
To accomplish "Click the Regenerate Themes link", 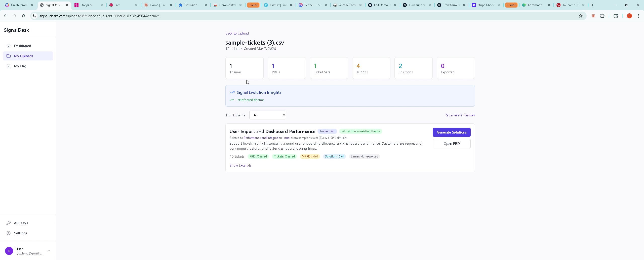I will pos(460,115).
